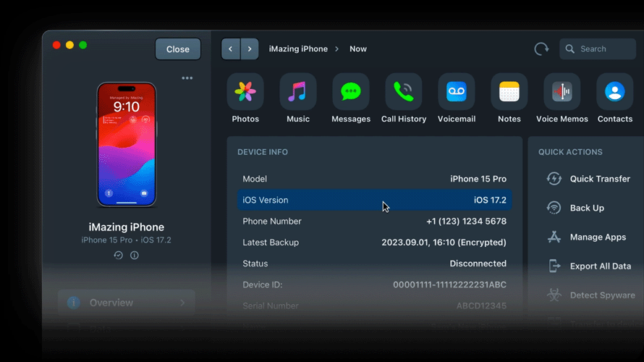Click the Close button

pos(178,49)
